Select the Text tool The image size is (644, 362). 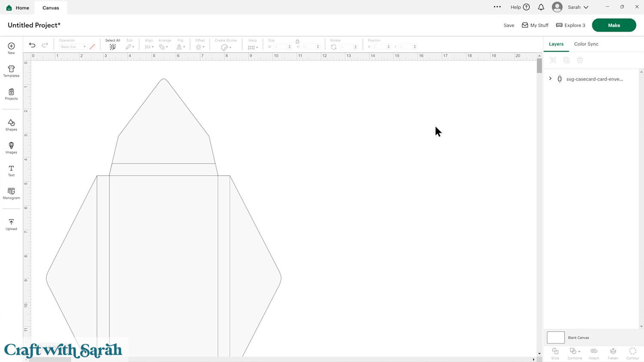[11, 171]
